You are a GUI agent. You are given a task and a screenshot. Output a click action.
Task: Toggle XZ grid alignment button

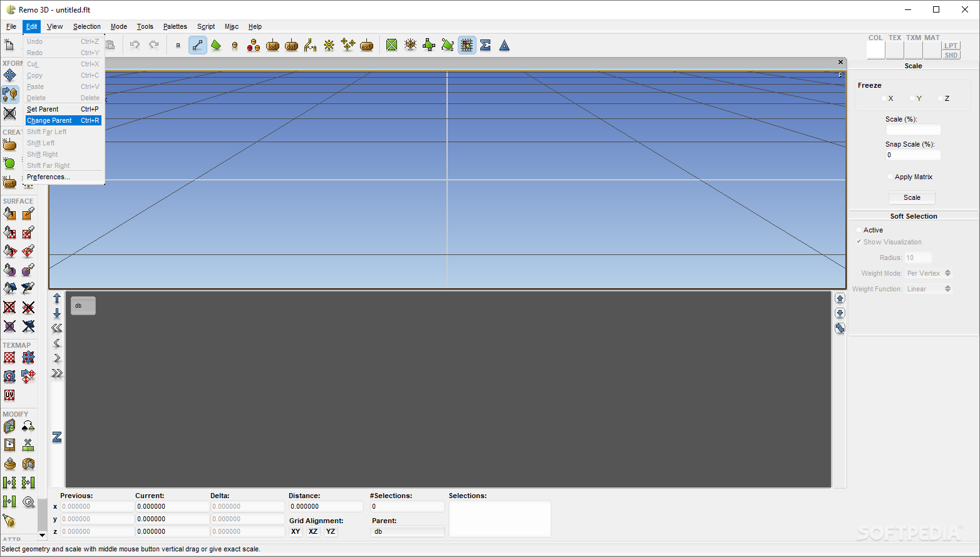[x=313, y=531]
